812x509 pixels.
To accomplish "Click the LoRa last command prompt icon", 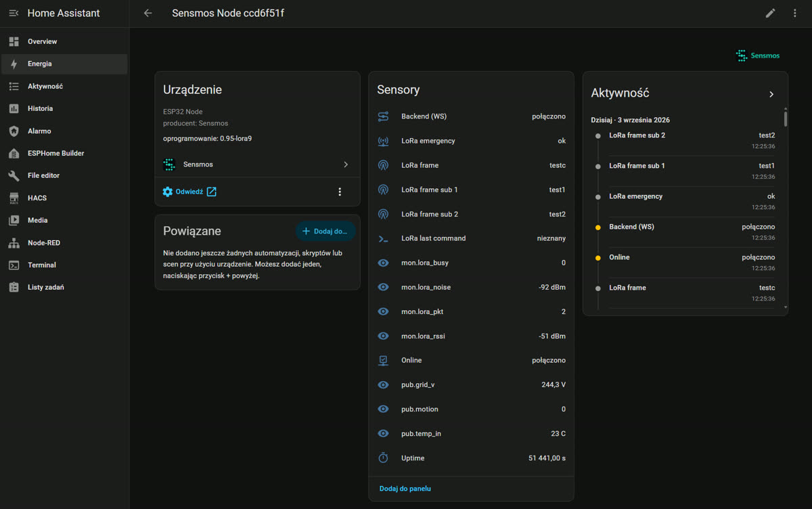I will click(x=383, y=238).
